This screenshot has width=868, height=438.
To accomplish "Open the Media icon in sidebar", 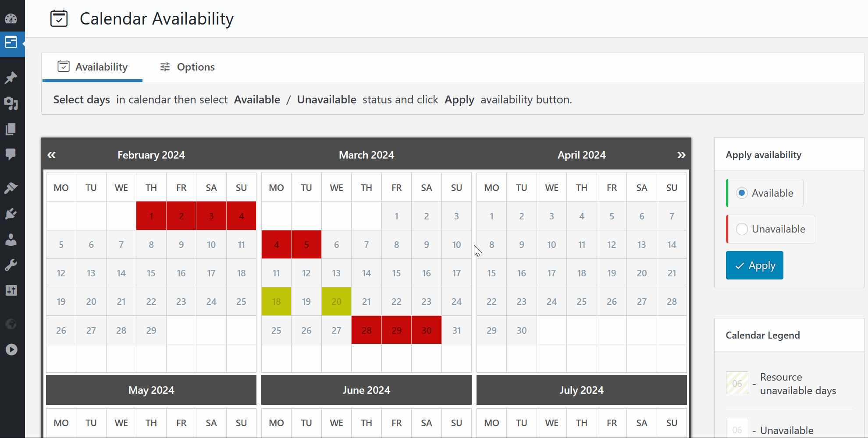I will coord(11,103).
